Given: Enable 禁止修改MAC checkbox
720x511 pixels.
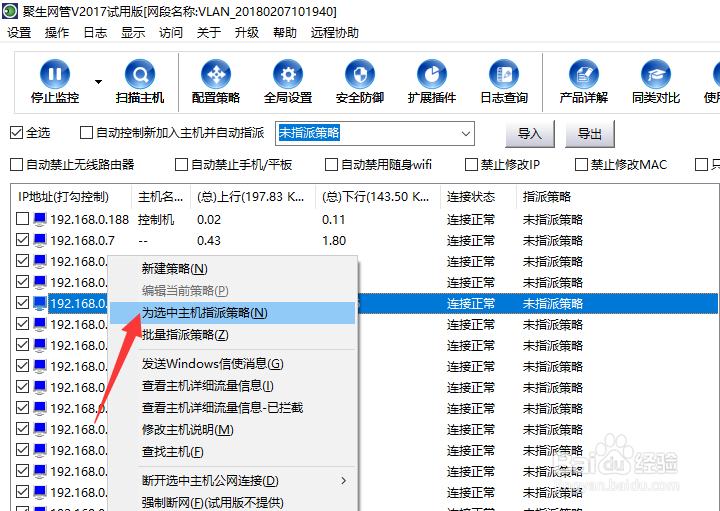Looking at the screenshot, I should pyautogui.click(x=581, y=164).
